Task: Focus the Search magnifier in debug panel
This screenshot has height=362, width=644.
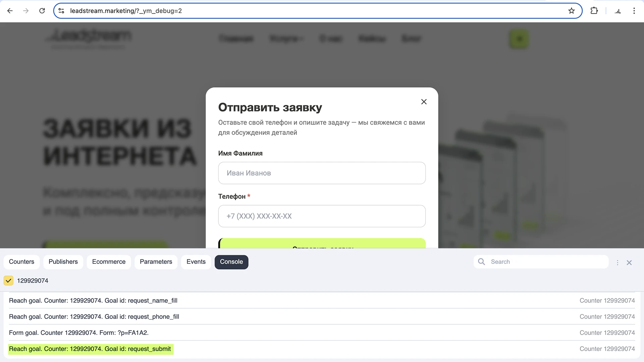Action: tap(482, 262)
